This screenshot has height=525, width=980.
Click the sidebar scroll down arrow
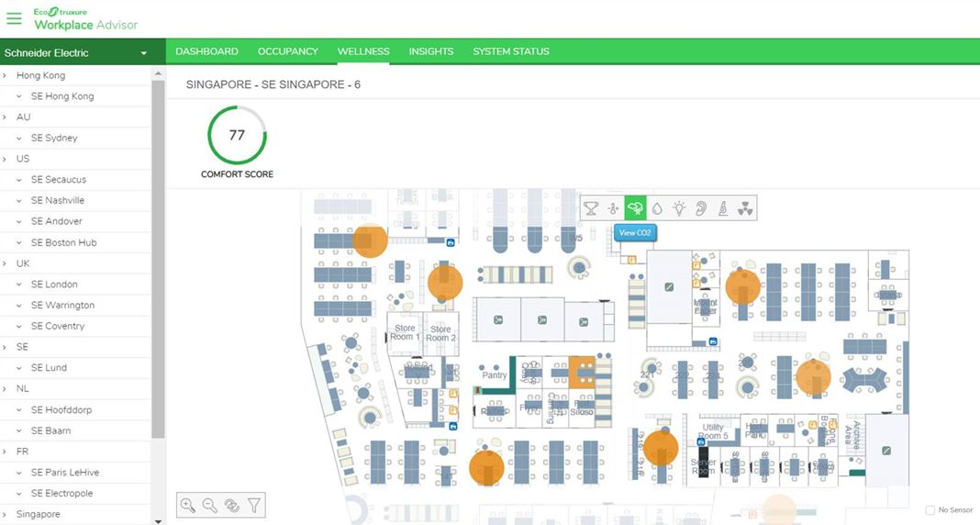pos(158,520)
